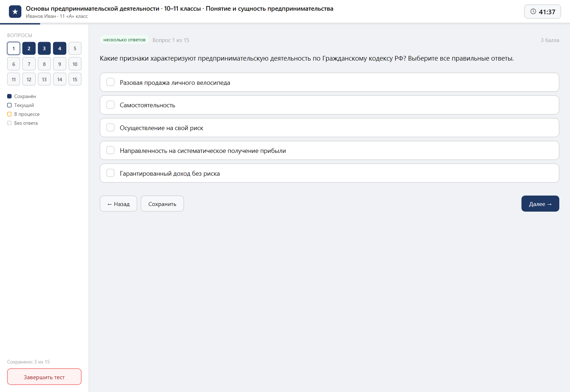Viewport: 570px width, 392px height.
Task: Click the 'Без ответа' legend entry
Action: pos(22,123)
